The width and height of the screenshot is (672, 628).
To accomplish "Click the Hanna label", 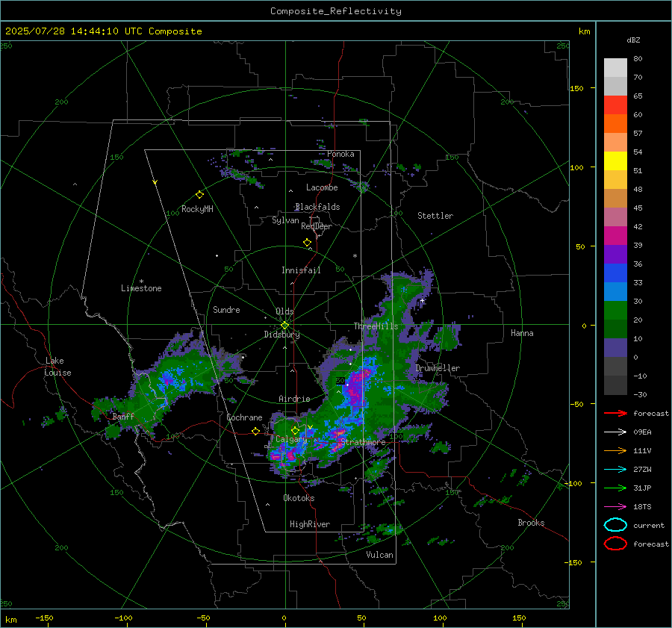I will click(x=522, y=333).
